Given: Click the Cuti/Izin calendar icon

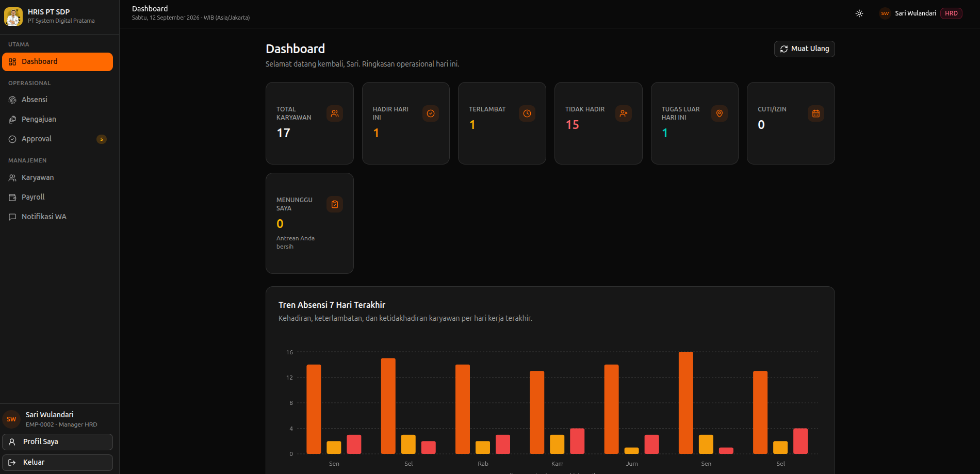Looking at the screenshot, I should point(816,113).
